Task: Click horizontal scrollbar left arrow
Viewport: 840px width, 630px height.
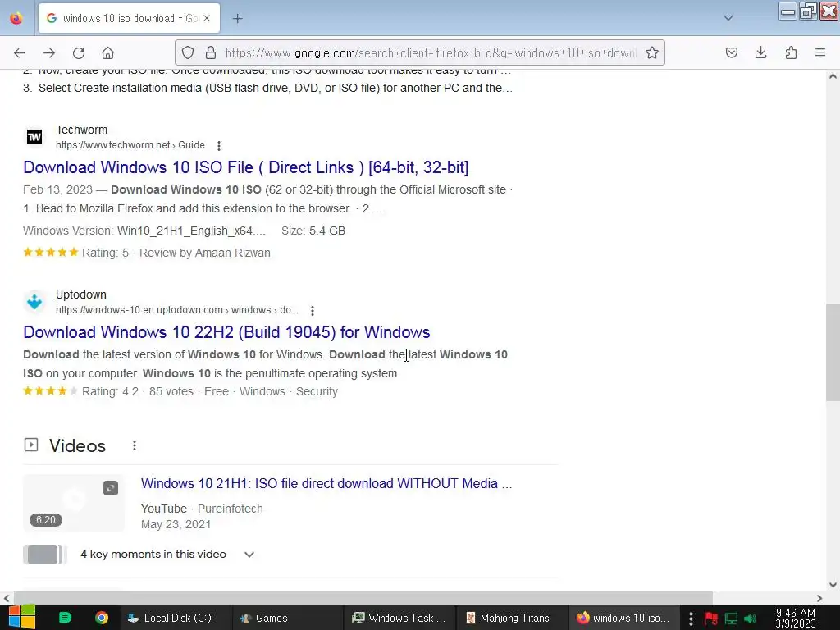Action: 7,598
